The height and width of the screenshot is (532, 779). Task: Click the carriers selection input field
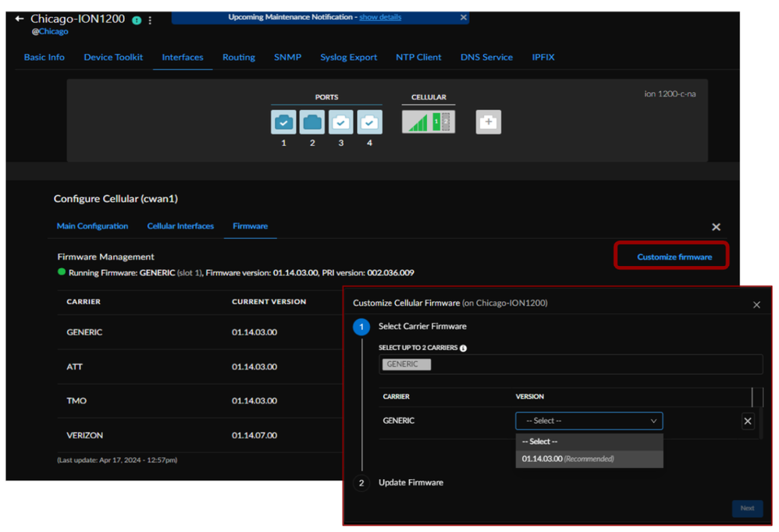(593, 364)
